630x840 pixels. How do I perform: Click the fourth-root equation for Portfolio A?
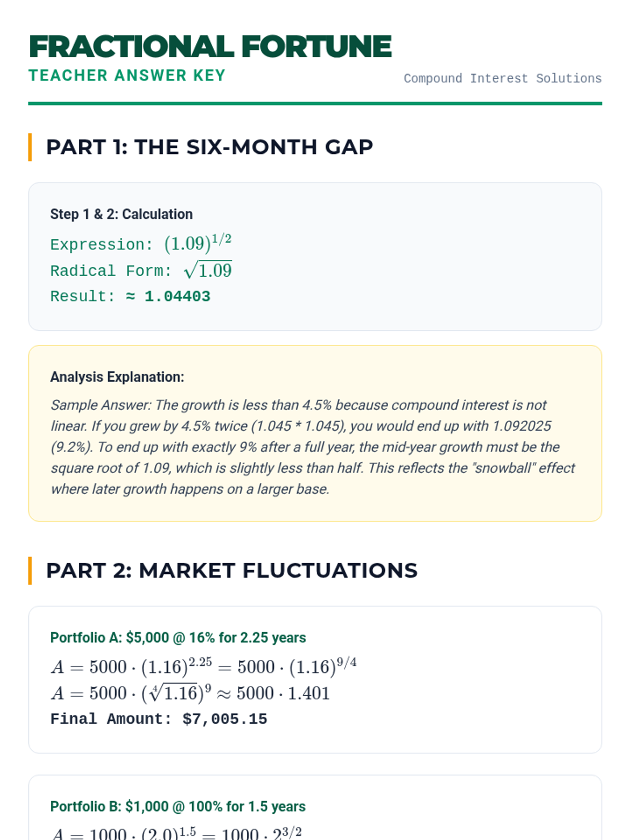(190, 693)
